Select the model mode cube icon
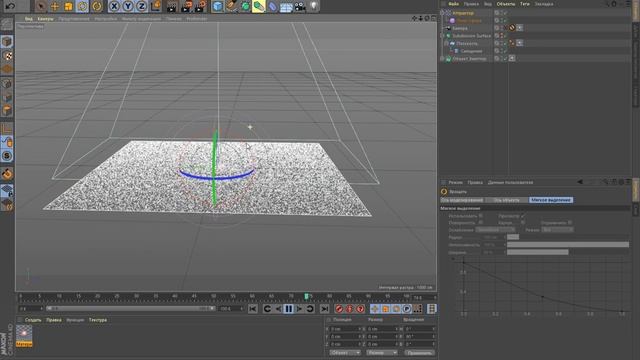 pos(7,42)
